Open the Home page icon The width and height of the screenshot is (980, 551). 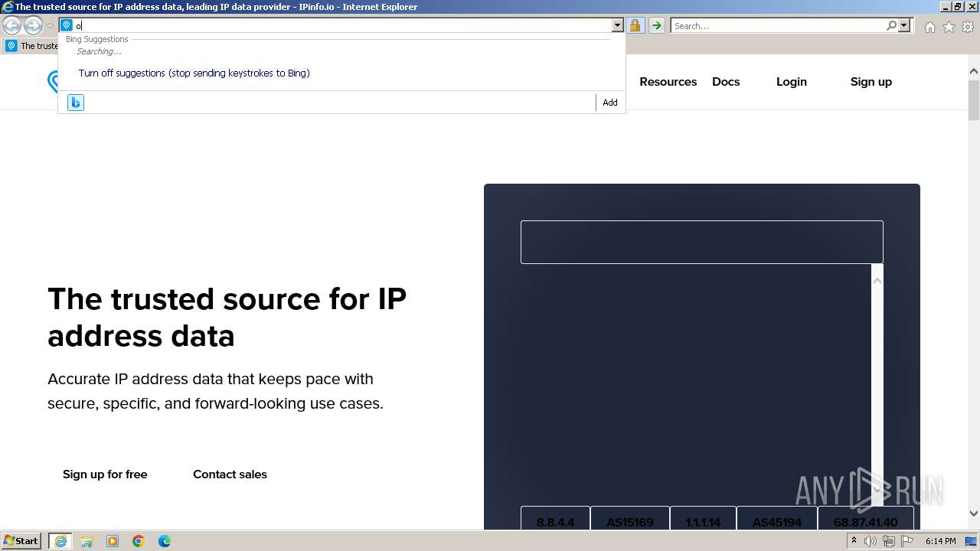[929, 27]
